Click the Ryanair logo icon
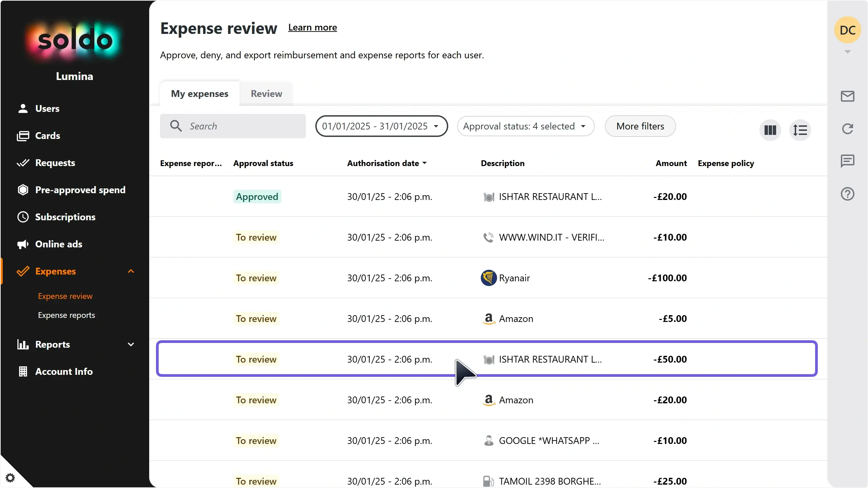 tap(489, 278)
